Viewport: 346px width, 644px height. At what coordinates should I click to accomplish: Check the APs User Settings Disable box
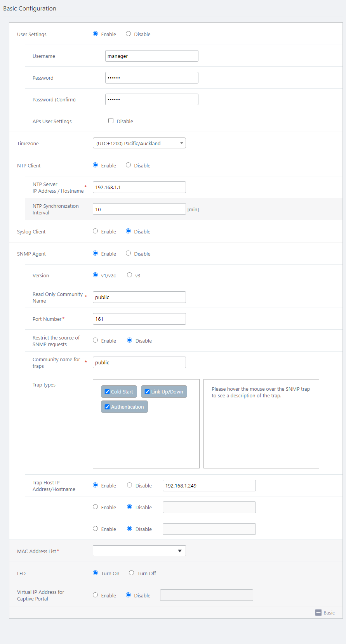point(111,121)
